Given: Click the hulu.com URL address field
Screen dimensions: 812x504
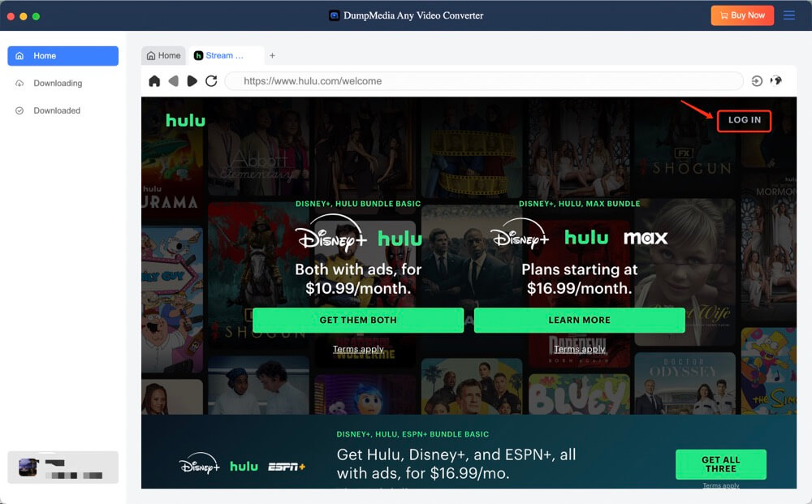Looking at the screenshot, I should pyautogui.click(x=484, y=81).
